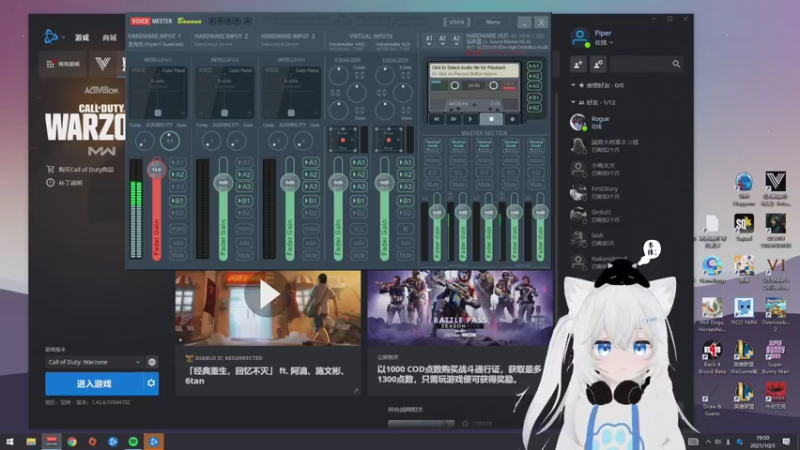Click the K button on Voicemeeter AUX strip
This screenshot has height=450, width=800.
point(405,229)
